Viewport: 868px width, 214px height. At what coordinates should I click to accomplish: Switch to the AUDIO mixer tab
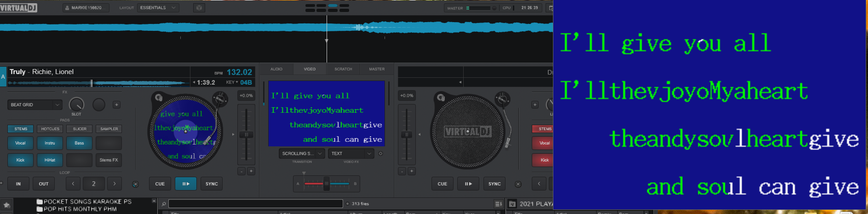click(x=276, y=69)
